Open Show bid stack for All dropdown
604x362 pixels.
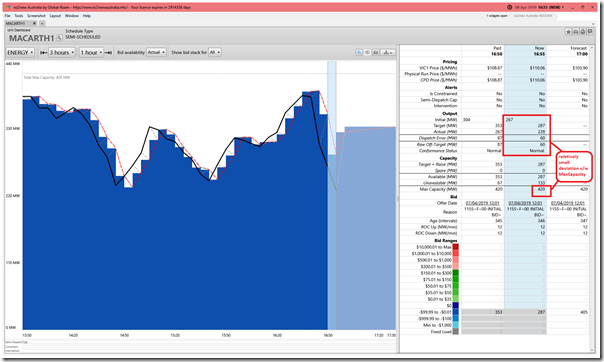point(215,52)
